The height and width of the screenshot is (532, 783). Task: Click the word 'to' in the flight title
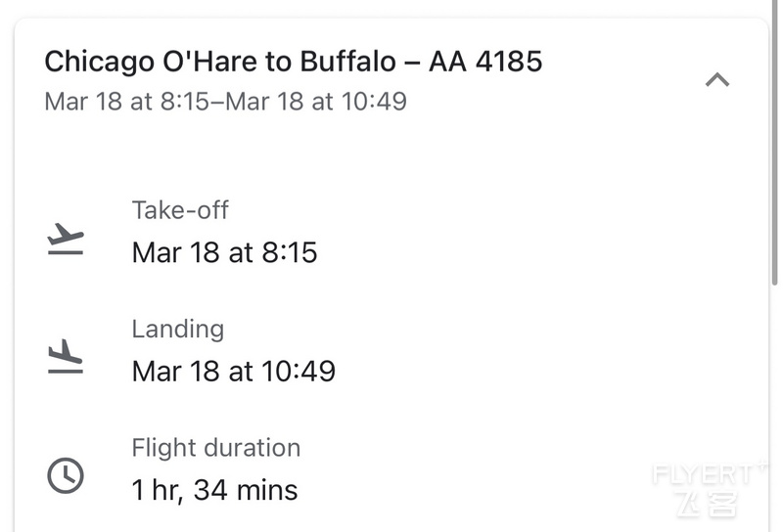click(x=279, y=62)
